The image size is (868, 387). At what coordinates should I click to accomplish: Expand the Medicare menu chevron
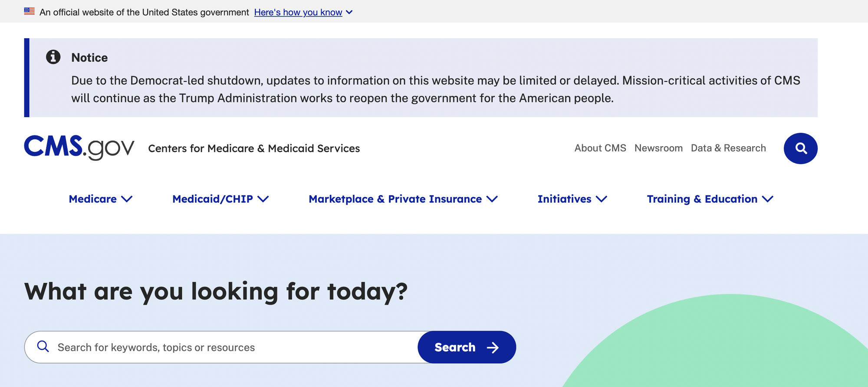[127, 199]
